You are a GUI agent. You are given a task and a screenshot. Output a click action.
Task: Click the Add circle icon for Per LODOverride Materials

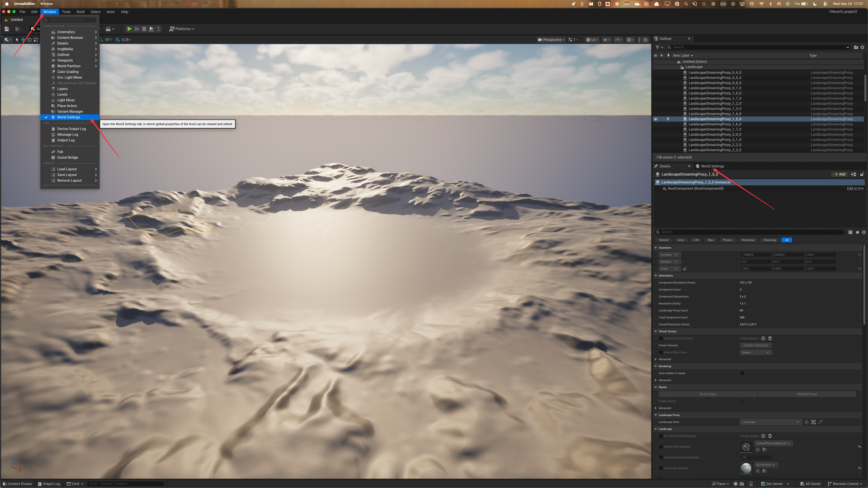click(x=763, y=436)
